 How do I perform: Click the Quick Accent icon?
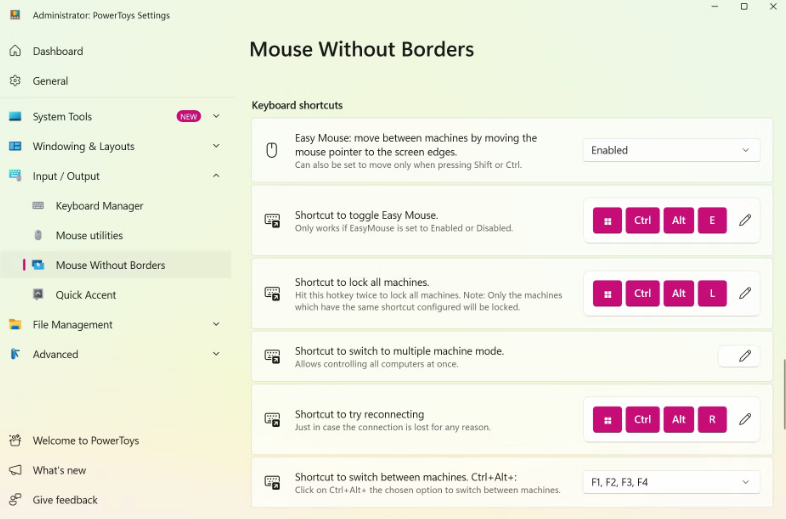point(38,295)
